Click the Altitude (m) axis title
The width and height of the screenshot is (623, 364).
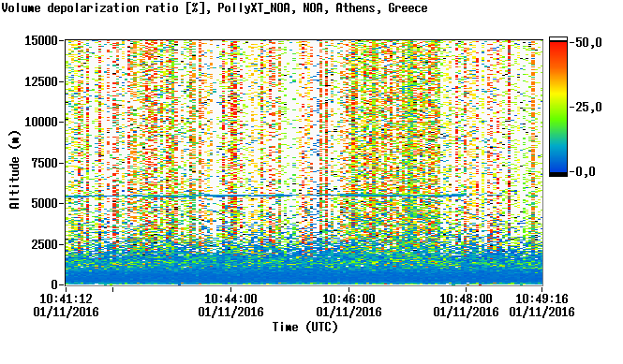[15, 169]
